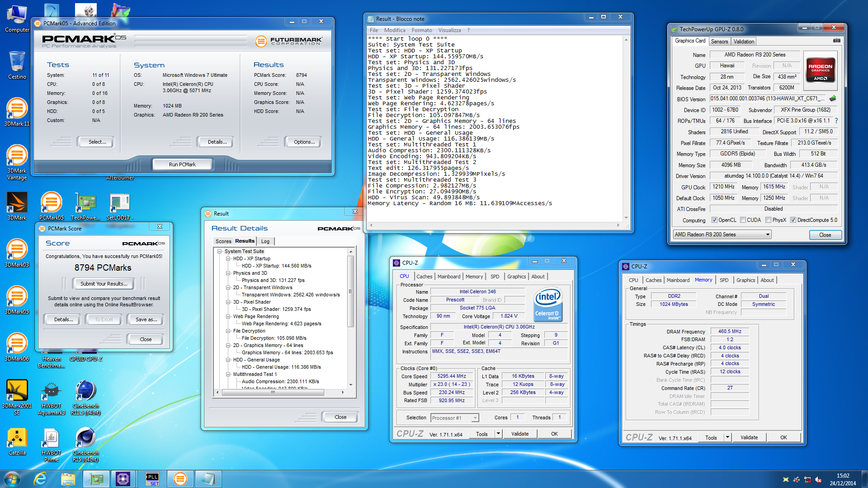Launch the PCMark05 desktop shortcut
Screen dimensions: 868x488
click(x=51, y=206)
